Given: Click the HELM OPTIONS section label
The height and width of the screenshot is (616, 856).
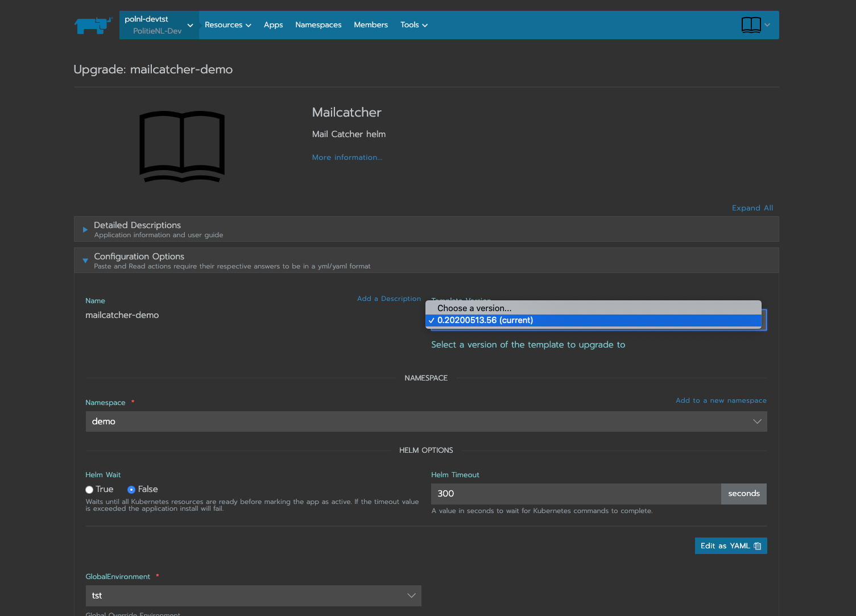Looking at the screenshot, I should click(426, 450).
